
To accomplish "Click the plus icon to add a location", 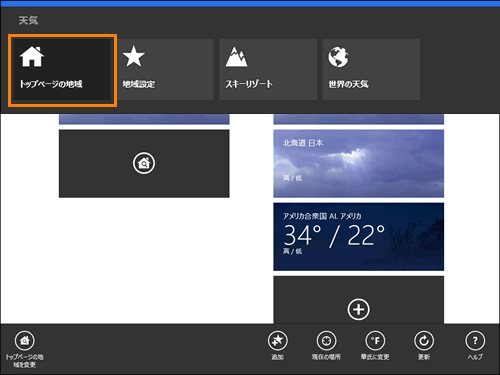I will pos(359,309).
